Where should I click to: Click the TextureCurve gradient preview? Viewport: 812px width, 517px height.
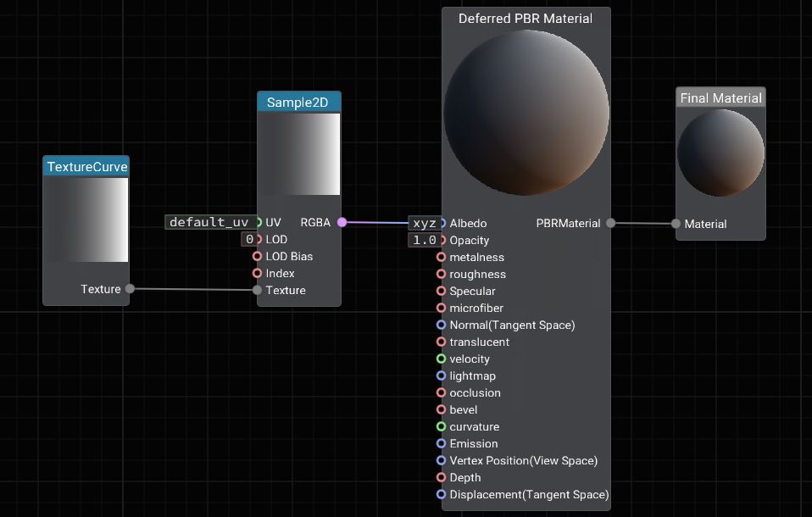pos(86,220)
